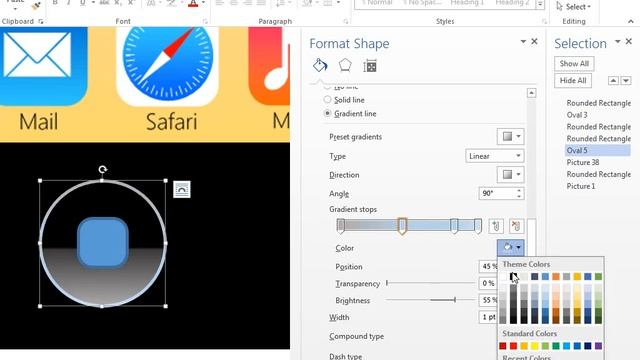Open the Effects pentagon tab icon
The height and width of the screenshot is (360, 640).
(x=345, y=65)
